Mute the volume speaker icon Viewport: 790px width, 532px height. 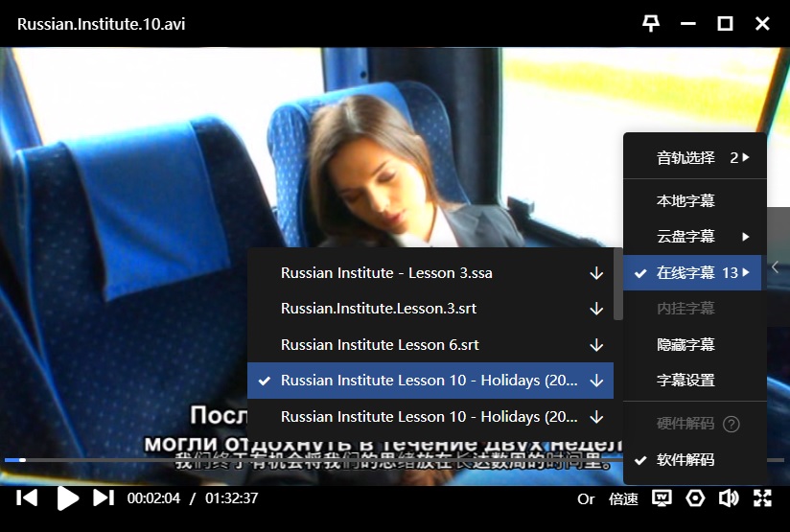[x=729, y=498]
